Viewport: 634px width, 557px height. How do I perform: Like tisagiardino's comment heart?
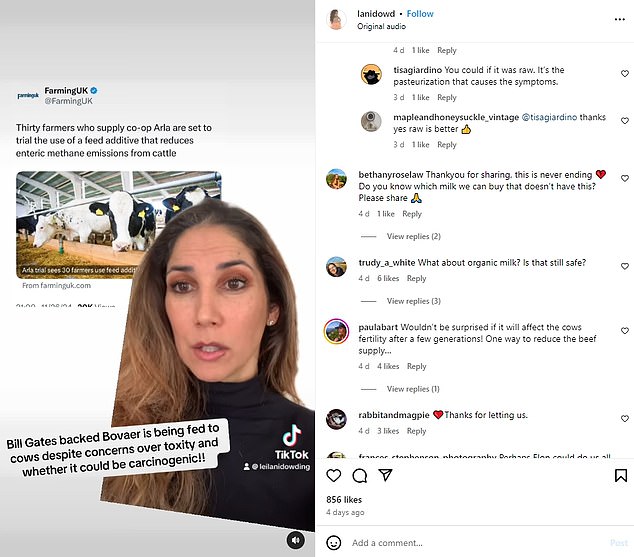click(625, 74)
